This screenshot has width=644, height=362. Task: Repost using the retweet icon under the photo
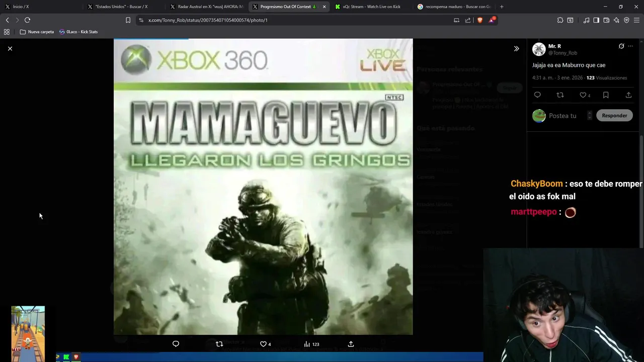pos(219,344)
